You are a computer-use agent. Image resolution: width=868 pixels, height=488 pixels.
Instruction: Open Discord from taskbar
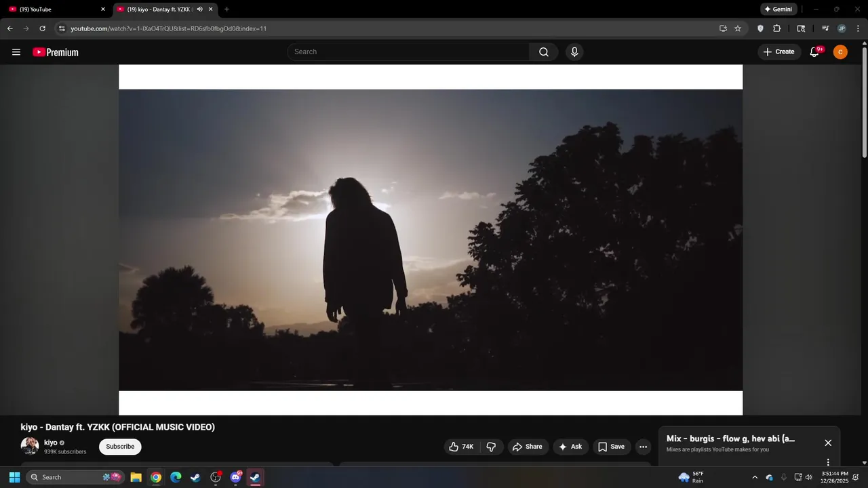point(235,477)
